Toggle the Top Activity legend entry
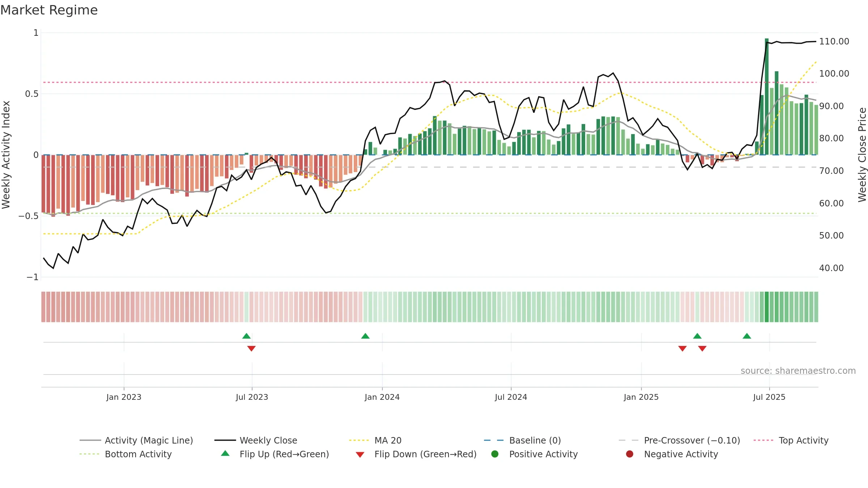868x488 pixels. click(791, 440)
